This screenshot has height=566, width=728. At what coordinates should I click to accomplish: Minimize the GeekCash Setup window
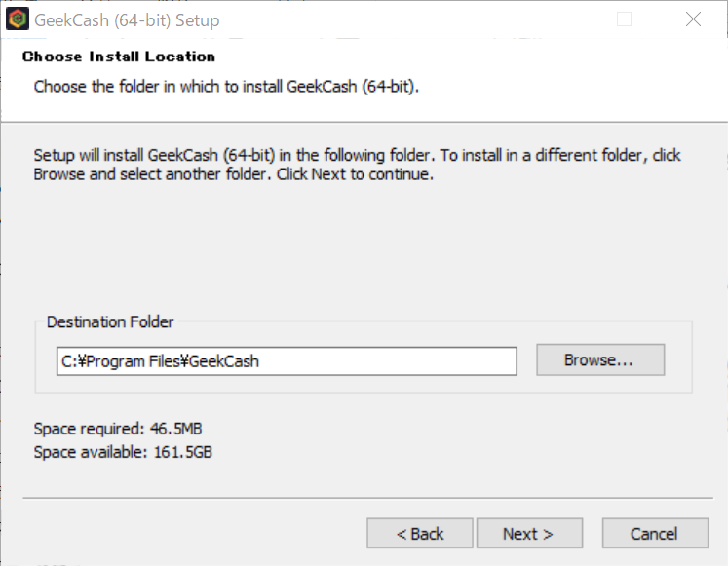coord(558,19)
